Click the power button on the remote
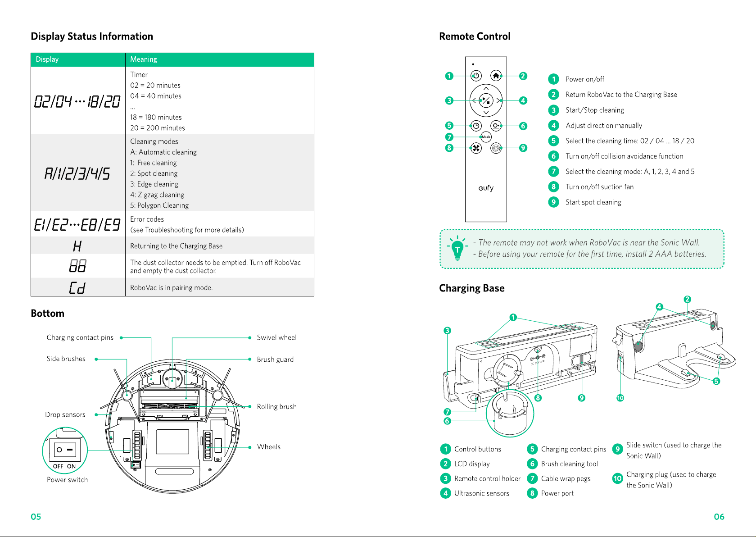The height and width of the screenshot is (537, 756). pyautogui.click(x=476, y=76)
